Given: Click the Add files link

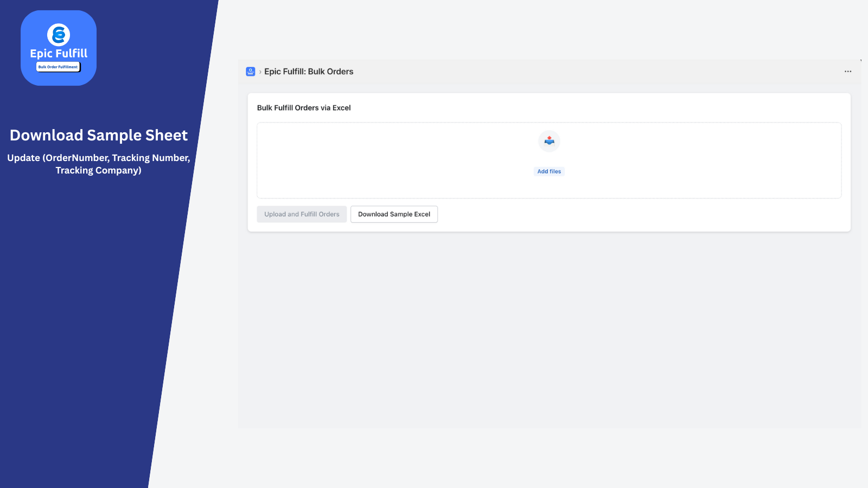Looking at the screenshot, I should click(x=549, y=171).
